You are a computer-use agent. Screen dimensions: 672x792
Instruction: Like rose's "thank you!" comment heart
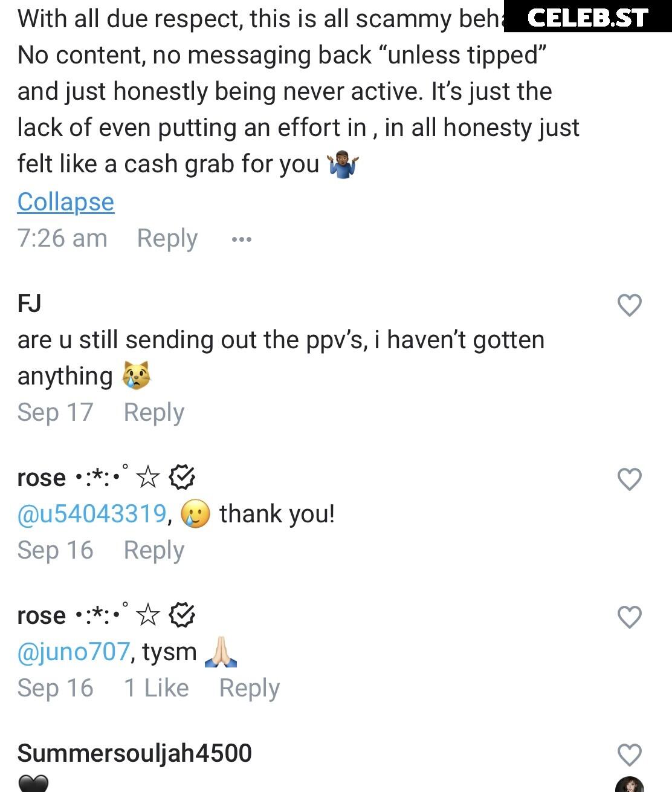pyautogui.click(x=629, y=479)
